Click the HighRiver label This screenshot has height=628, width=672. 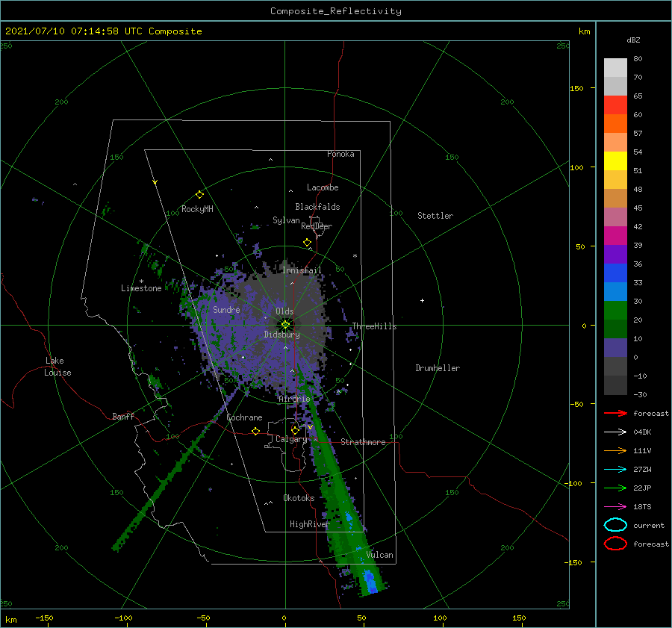tap(309, 524)
